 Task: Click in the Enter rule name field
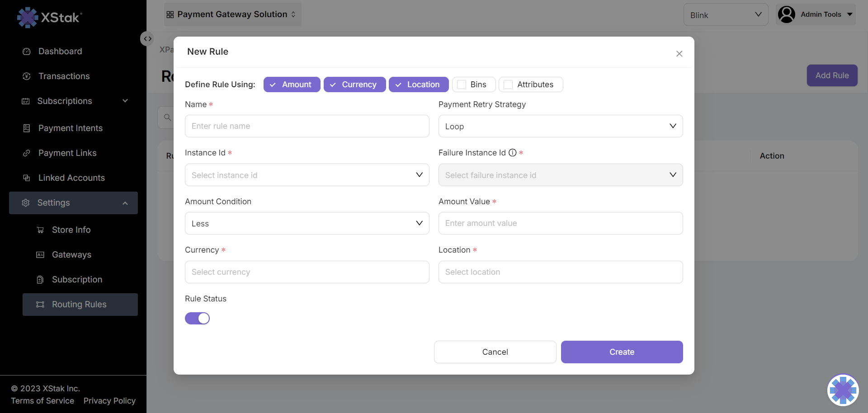307,126
